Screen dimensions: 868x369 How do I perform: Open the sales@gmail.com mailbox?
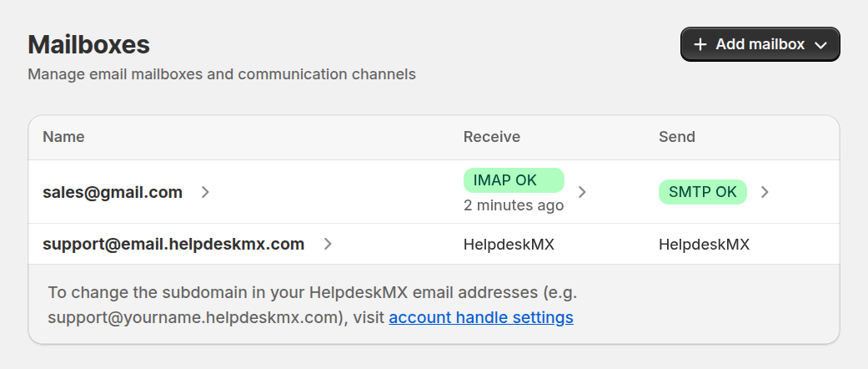(x=113, y=192)
